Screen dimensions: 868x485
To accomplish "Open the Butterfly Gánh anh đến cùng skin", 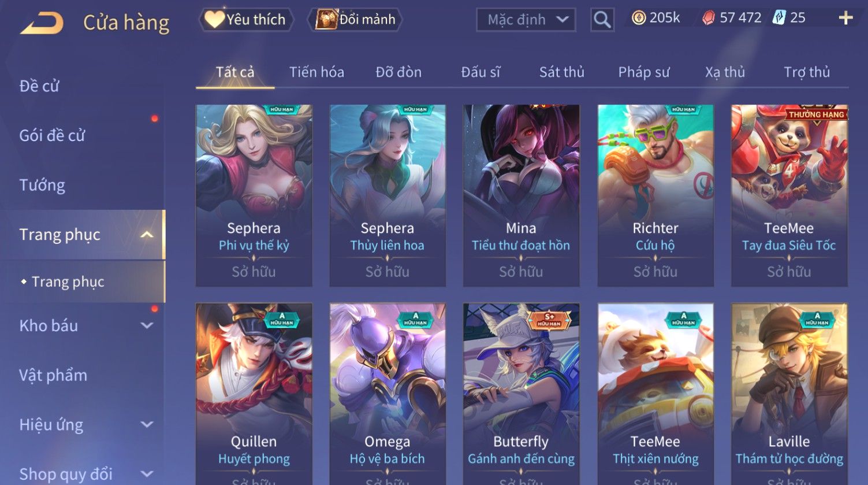I will 521,393.
